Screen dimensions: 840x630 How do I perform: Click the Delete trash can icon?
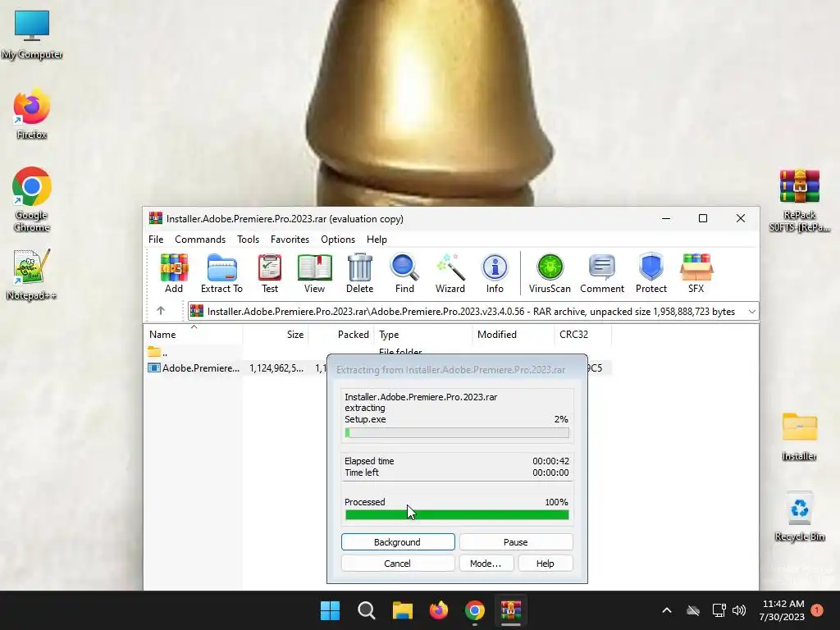[x=359, y=273]
